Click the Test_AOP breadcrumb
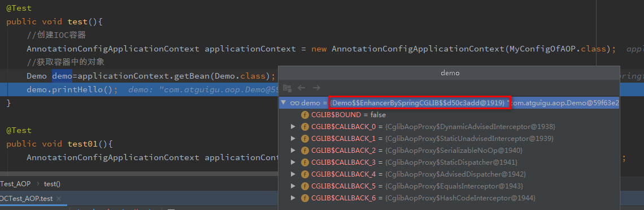Screen dimensions: 644x210 [15, 184]
